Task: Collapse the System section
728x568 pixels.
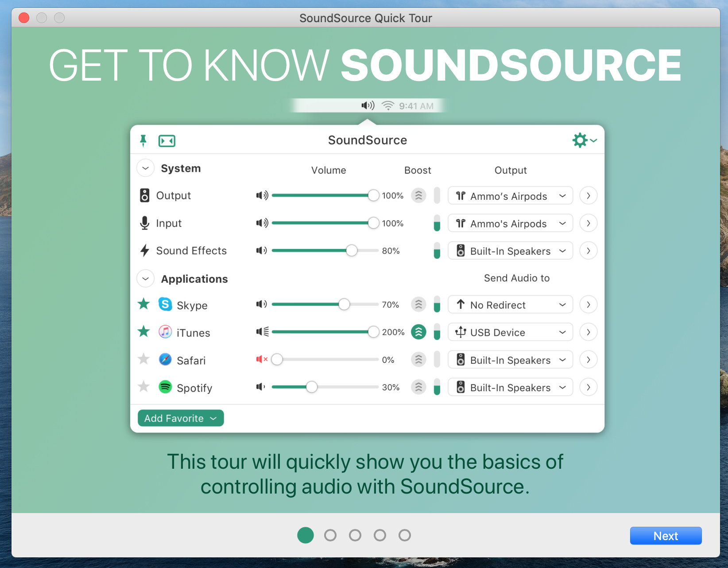Action: click(x=145, y=168)
